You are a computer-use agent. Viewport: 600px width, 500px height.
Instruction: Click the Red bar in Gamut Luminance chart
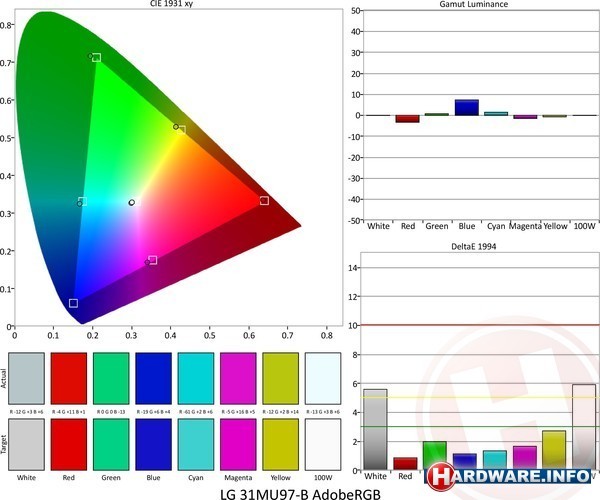(x=408, y=119)
